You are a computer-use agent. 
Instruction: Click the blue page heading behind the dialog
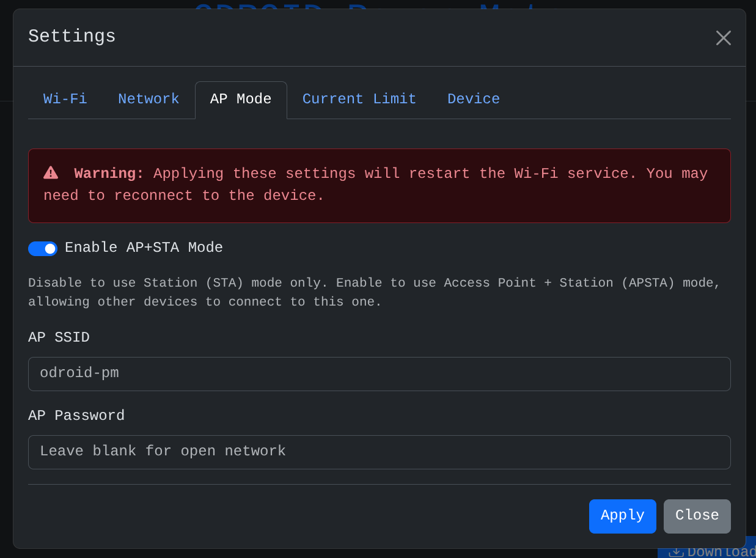(367, 6)
